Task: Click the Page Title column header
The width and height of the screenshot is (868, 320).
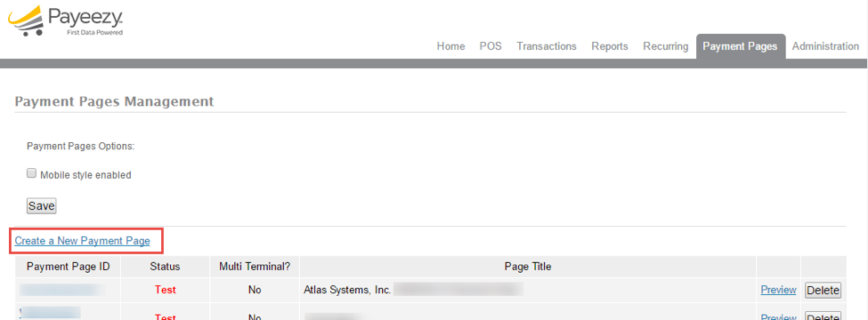Action: pos(528,267)
